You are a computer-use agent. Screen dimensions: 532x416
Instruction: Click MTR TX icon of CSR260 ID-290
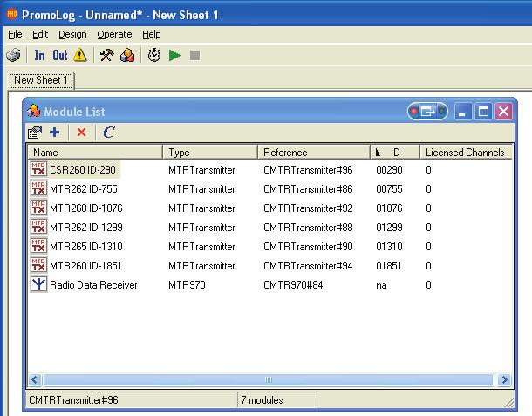point(38,169)
